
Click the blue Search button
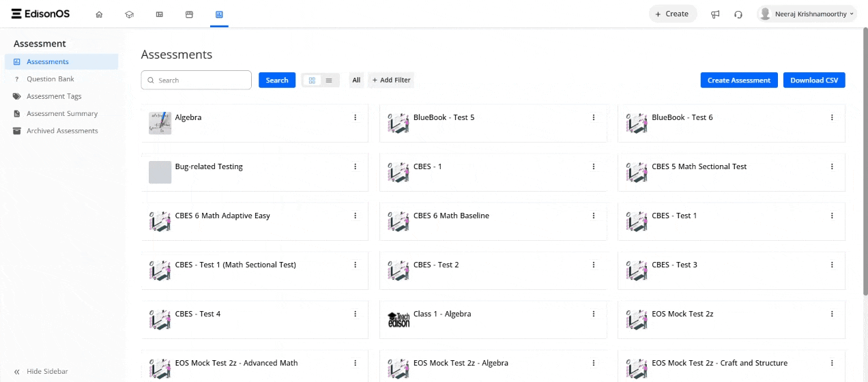tap(277, 80)
